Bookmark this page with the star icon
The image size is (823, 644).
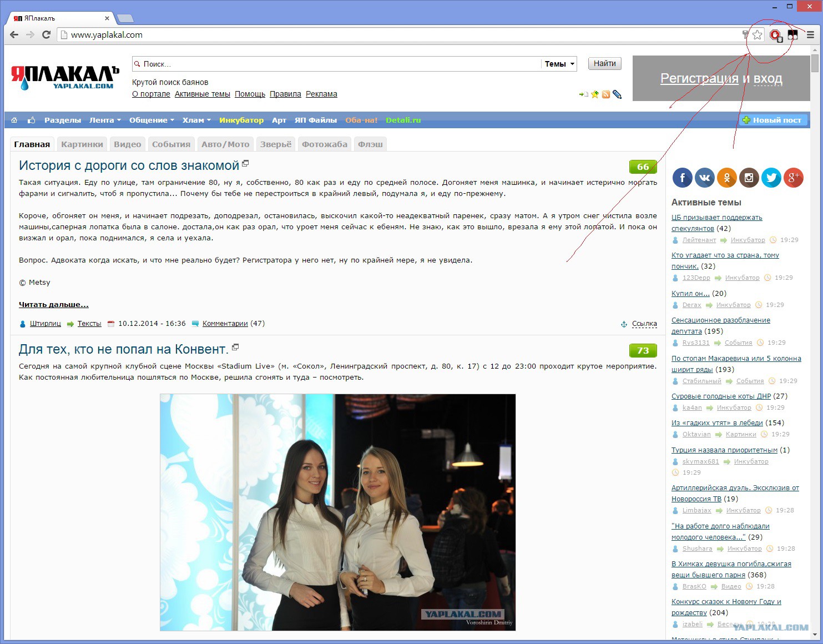758,35
